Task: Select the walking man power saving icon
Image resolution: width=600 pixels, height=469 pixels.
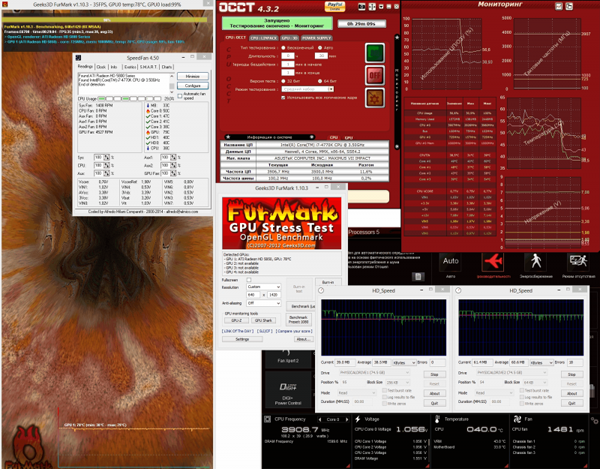Action: (536, 262)
